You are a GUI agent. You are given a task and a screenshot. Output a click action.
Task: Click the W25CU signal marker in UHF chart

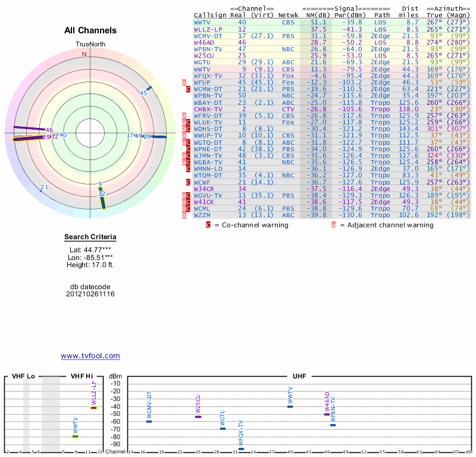tap(198, 417)
